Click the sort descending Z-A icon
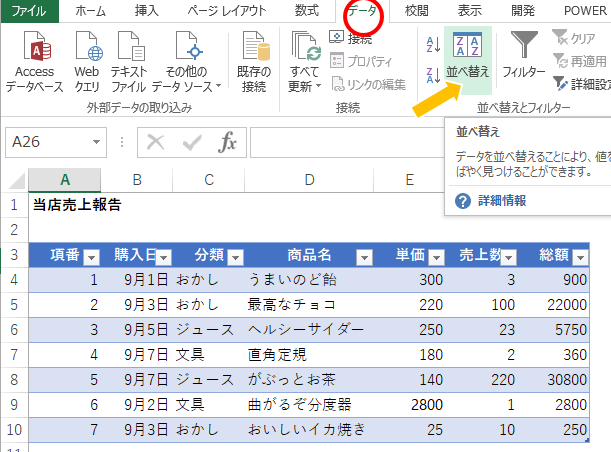611x452 pixels. click(x=433, y=74)
